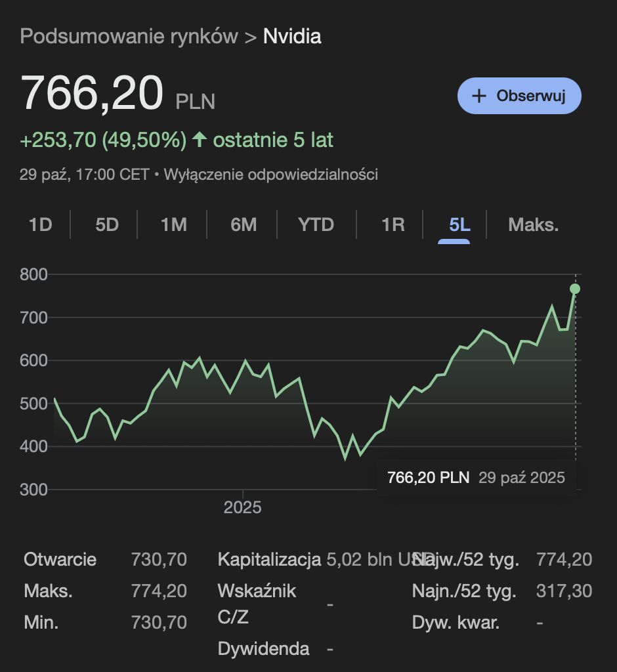Show the Maks. full history range
617x672 pixels.
[533, 225]
